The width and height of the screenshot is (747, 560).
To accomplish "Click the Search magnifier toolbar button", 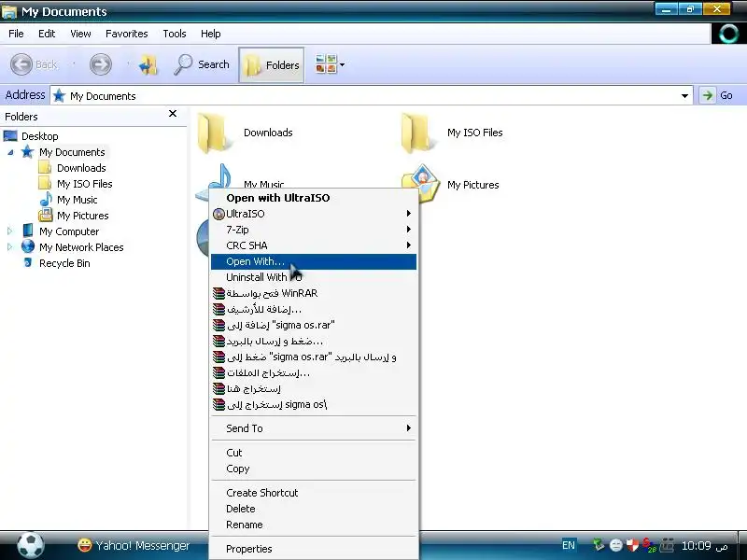I will [x=202, y=64].
